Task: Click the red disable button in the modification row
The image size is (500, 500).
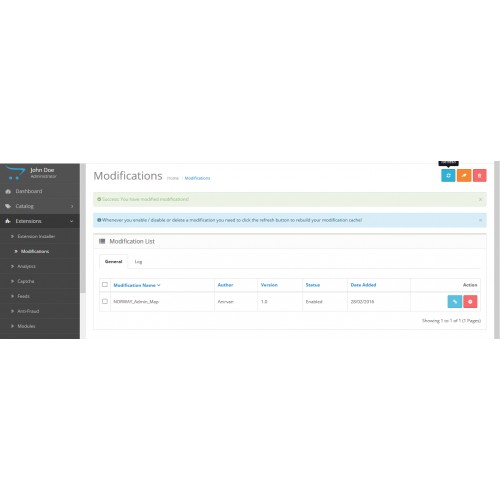Action: click(x=470, y=301)
